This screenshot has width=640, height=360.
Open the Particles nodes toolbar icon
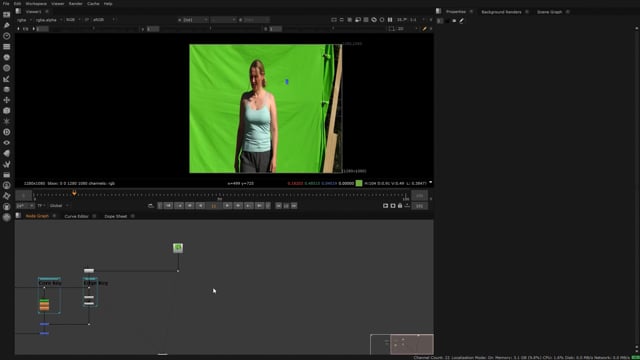(x=7, y=121)
